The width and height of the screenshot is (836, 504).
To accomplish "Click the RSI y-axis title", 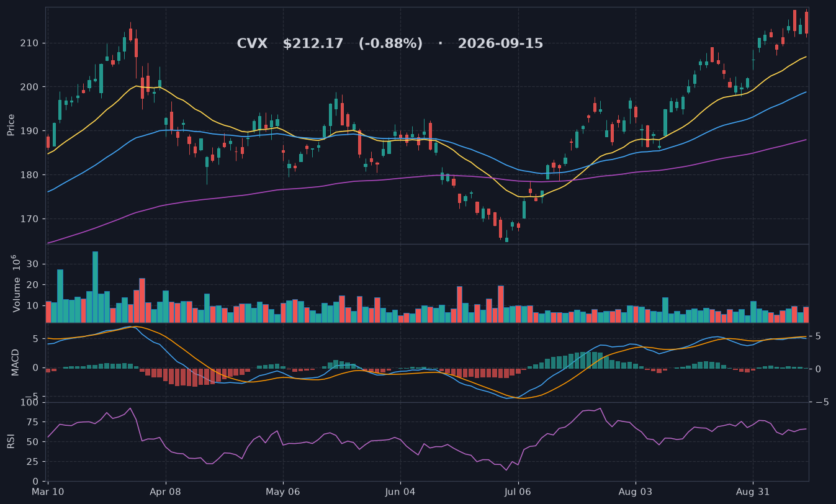I will [11, 441].
